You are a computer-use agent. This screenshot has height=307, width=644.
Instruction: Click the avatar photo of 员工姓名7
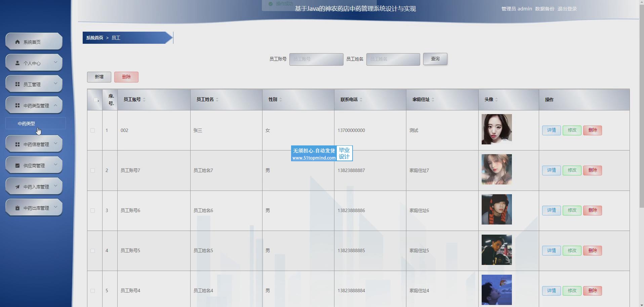497,169
